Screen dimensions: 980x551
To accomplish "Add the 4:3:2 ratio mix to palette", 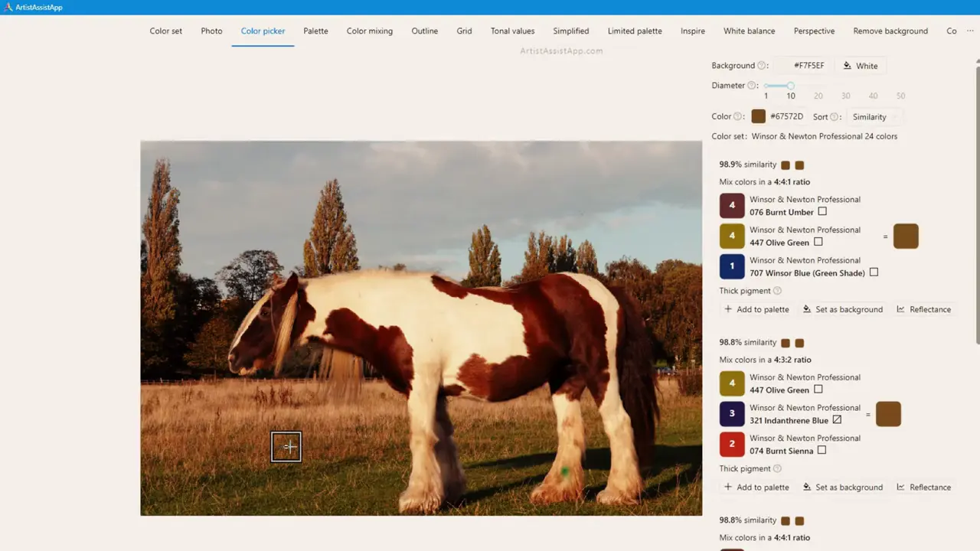I will (x=756, y=487).
